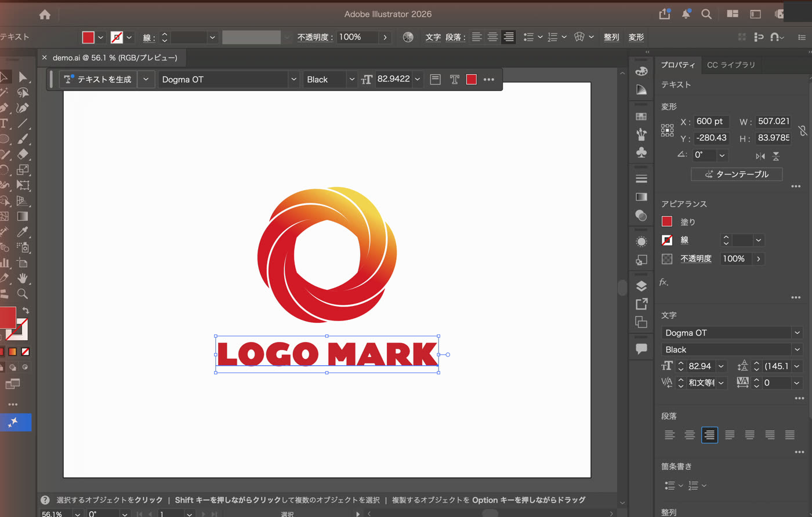Open font family dropdown in Properties panel

click(x=797, y=333)
